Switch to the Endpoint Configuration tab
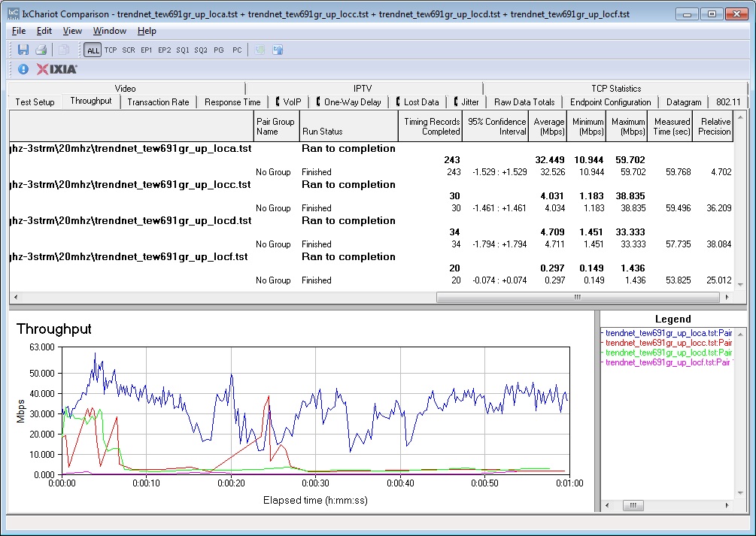 click(x=610, y=102)
